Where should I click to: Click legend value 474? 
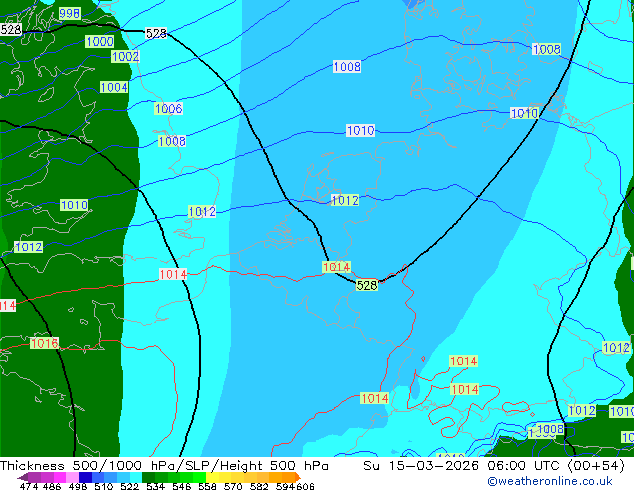pyautogui.click(x=29, y=486)
